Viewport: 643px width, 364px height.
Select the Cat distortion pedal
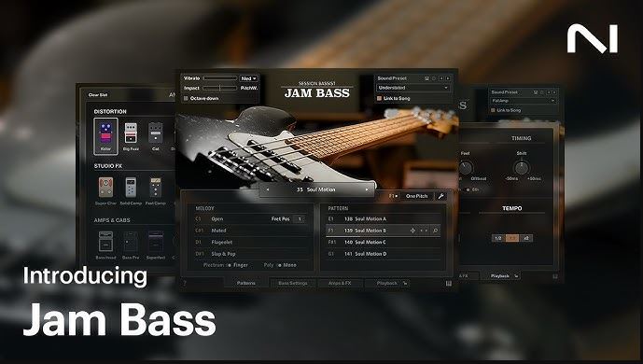(x=156, y=133)
